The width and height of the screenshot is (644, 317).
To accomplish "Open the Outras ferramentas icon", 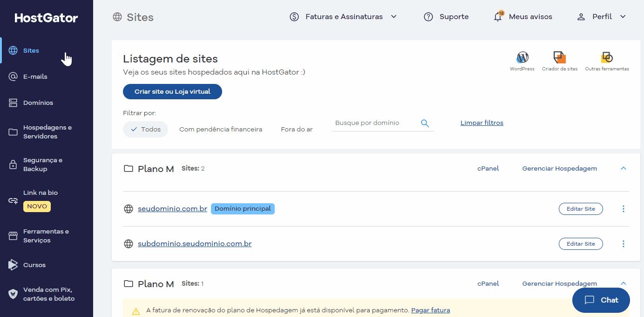I will click(x=607, y=57).
